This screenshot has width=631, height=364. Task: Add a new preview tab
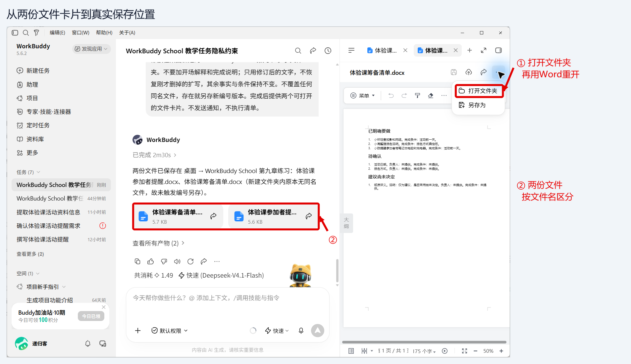(x=469, y=50)
